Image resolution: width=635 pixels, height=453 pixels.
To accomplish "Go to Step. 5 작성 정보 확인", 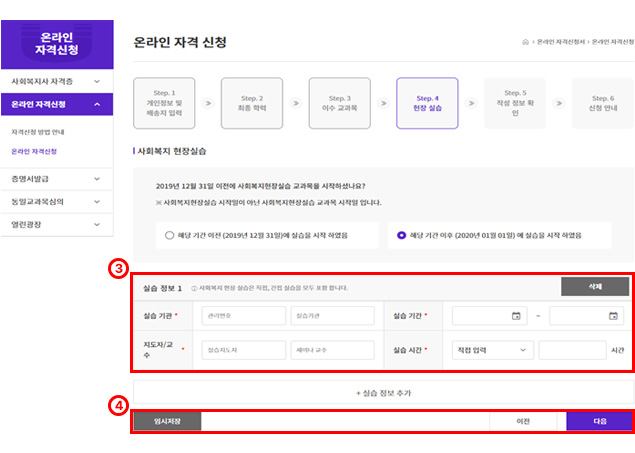I will coord(515,103).
